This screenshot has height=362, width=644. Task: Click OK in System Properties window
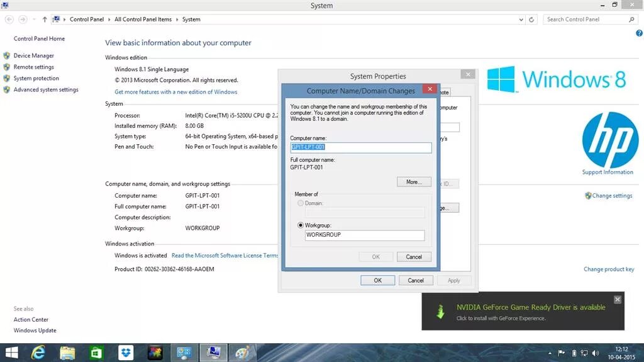378,281
